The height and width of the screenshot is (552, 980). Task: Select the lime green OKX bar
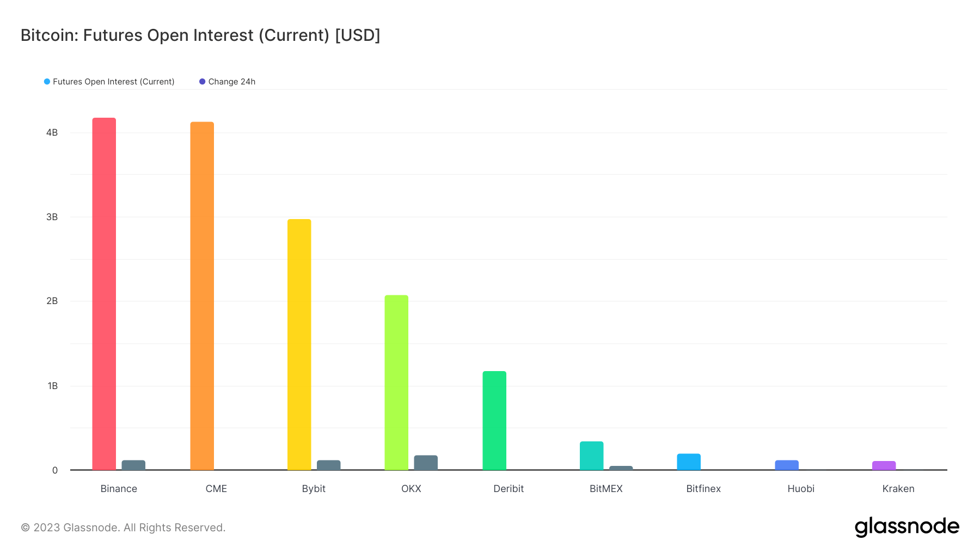coord(396,383)
